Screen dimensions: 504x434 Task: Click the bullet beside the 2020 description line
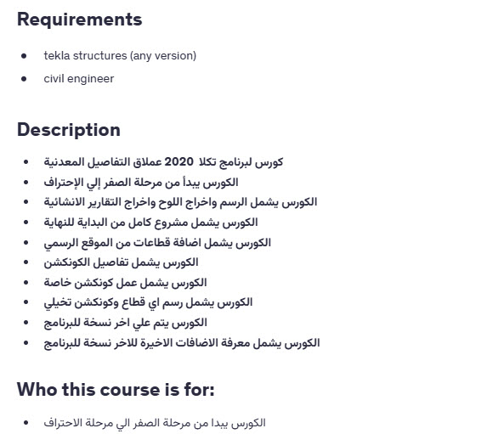point(26,162)
